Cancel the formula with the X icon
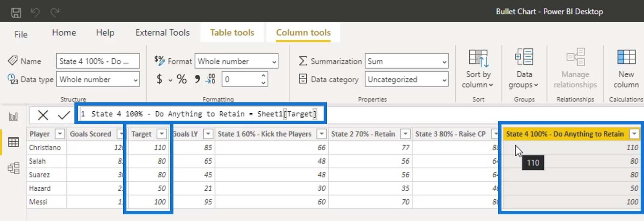The width and height of the screenshot is (644, 221). tap(43, 115)
